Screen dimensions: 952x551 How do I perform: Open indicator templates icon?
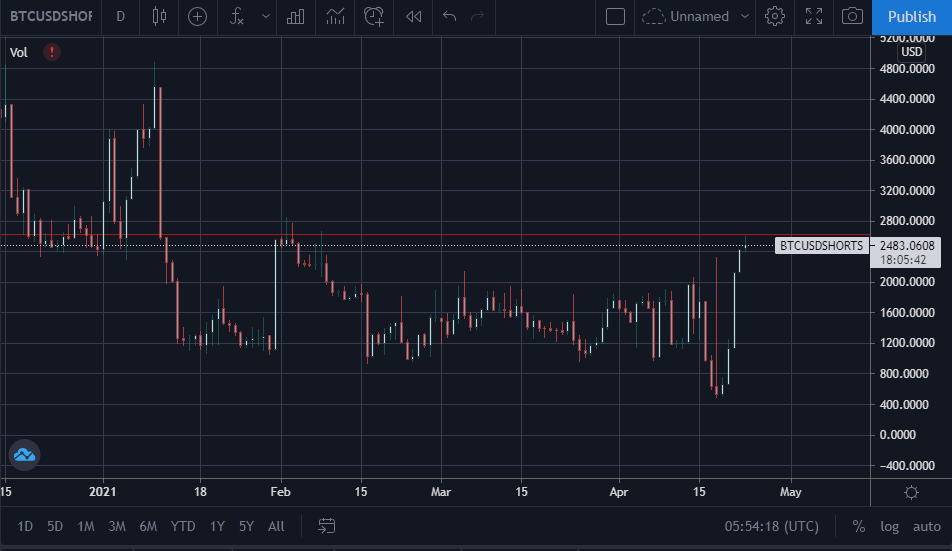[335, 16]
